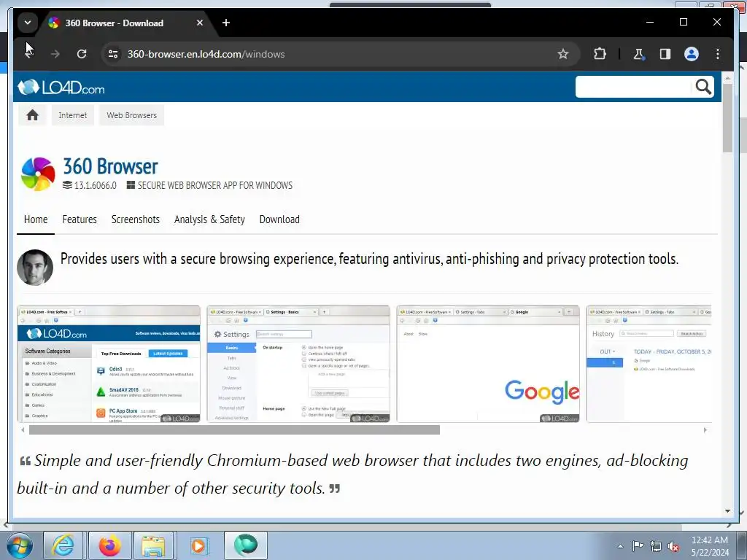The height and width of the screenshot is (560, 747).
Task: Bookmark this page with the star
Action: click(562, 54)
